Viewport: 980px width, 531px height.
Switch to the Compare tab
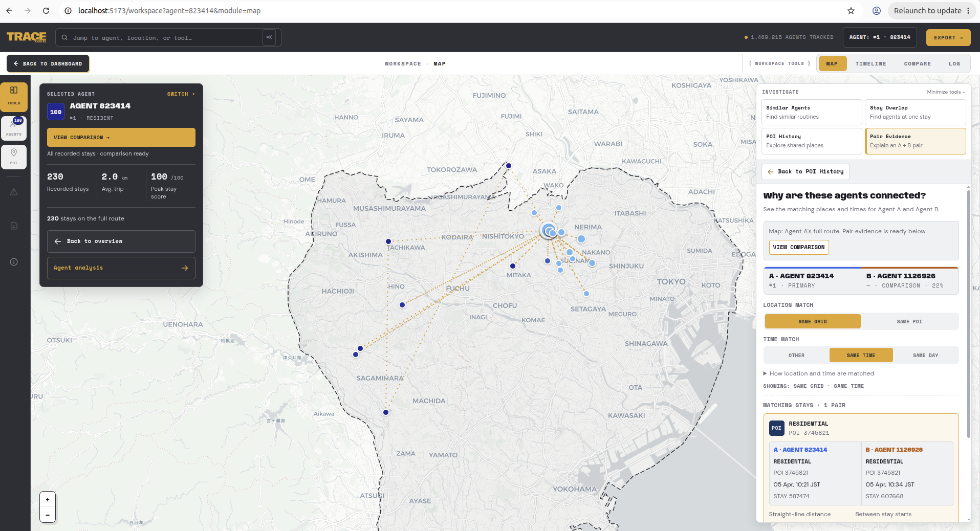point(918,64)
